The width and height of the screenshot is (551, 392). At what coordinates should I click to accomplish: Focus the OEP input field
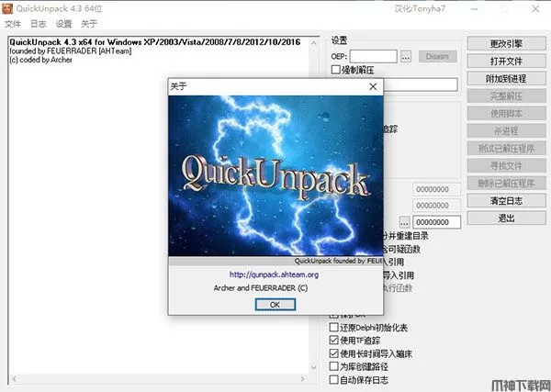(373, 56)
